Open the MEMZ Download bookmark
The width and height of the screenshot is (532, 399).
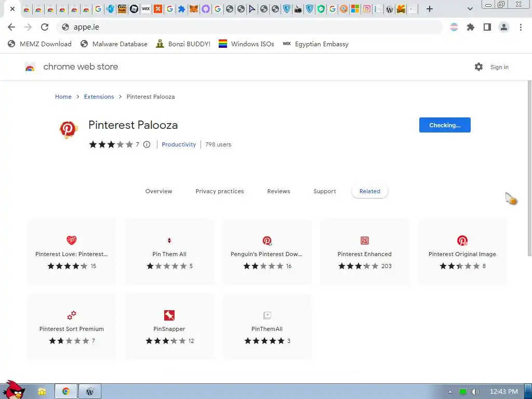[x=39, y=44]
